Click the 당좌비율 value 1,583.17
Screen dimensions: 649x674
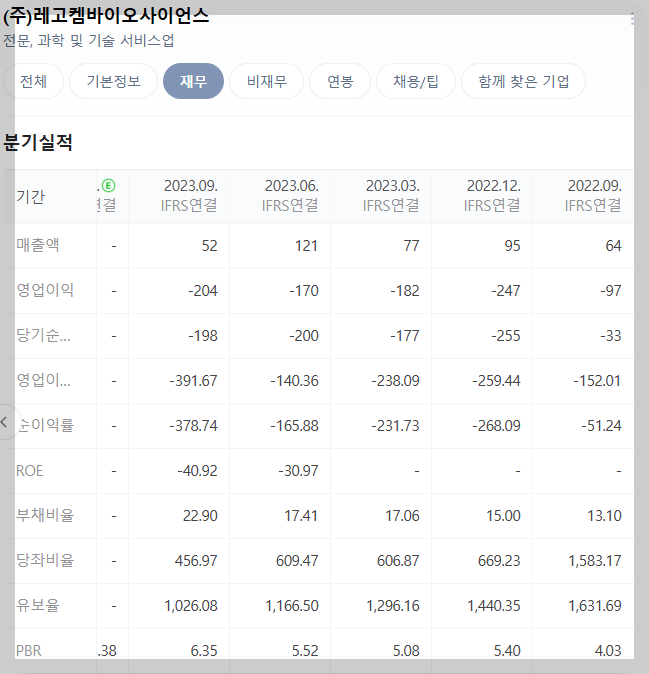(x=595, y=561)
